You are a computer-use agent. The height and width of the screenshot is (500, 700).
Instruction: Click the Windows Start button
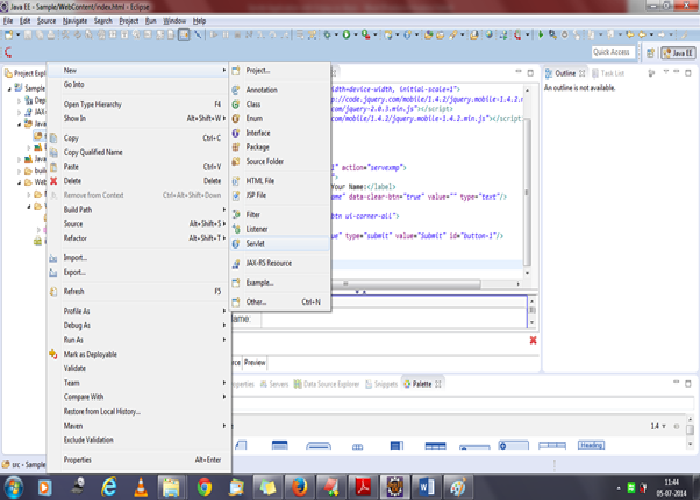[13, 487]
